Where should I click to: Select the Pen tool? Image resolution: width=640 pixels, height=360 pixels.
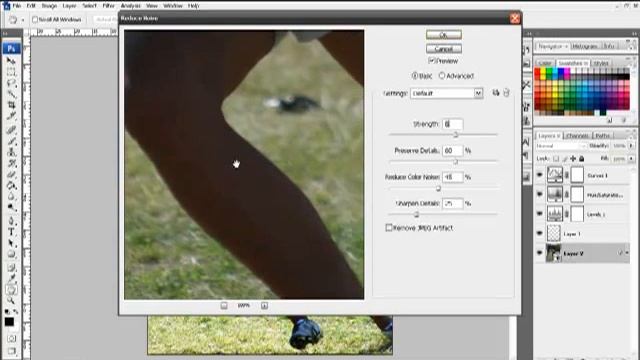(11, 221)
